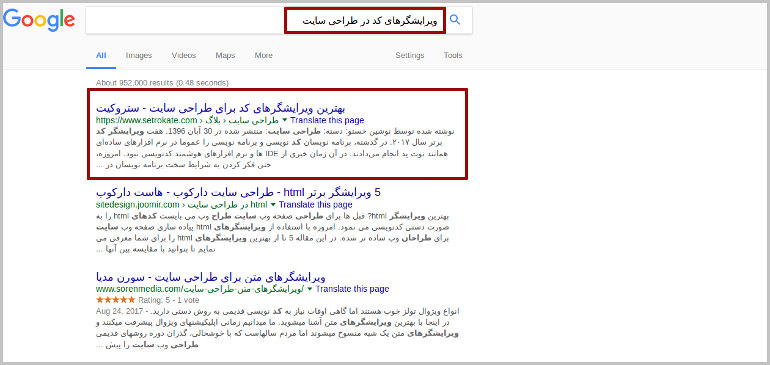The image size is (770, 365).
Task: Open the Videos tab
Action: (184, 56)
